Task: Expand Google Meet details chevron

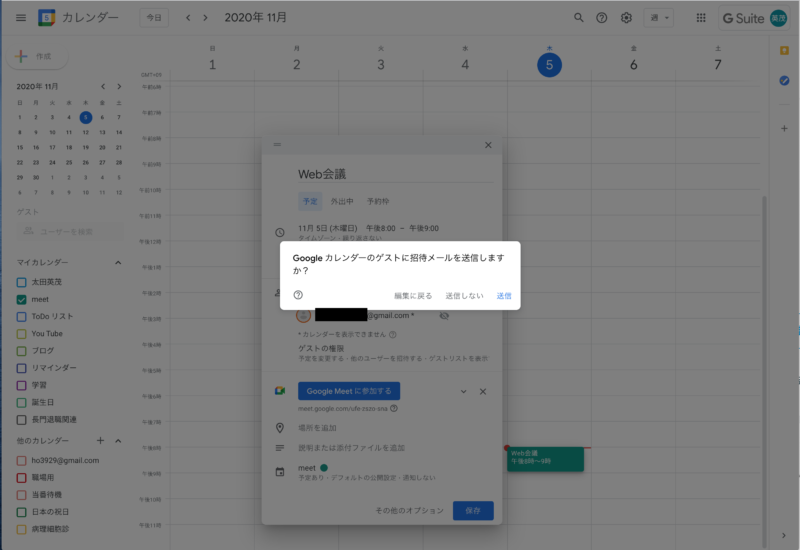Action: tap(463, 391)
